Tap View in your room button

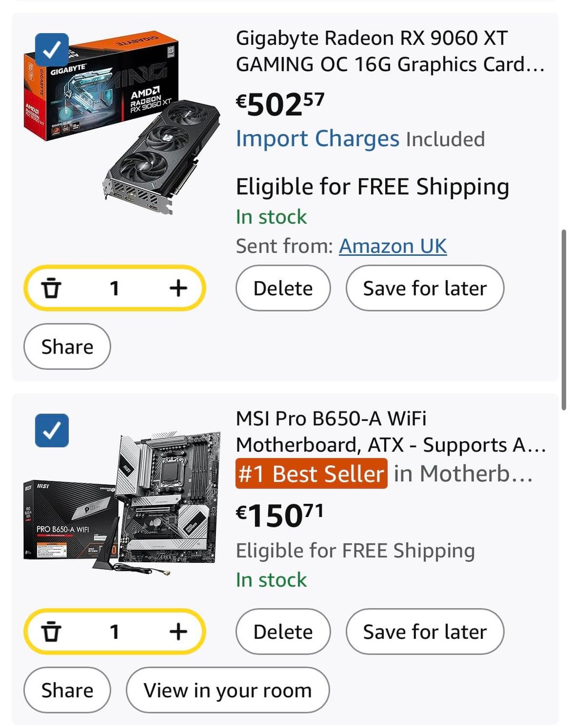(227, 690)
